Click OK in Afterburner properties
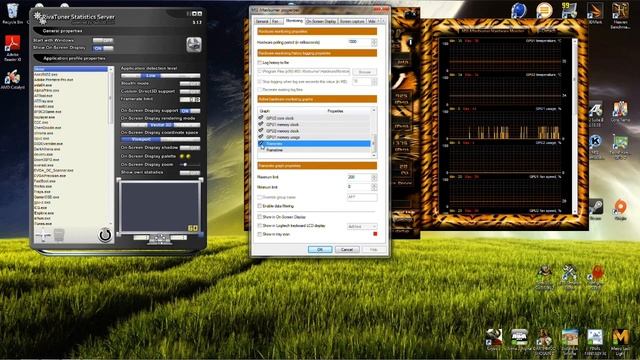Screen dimensions: 640x360 pyautogui.click(x=320, y=249)
